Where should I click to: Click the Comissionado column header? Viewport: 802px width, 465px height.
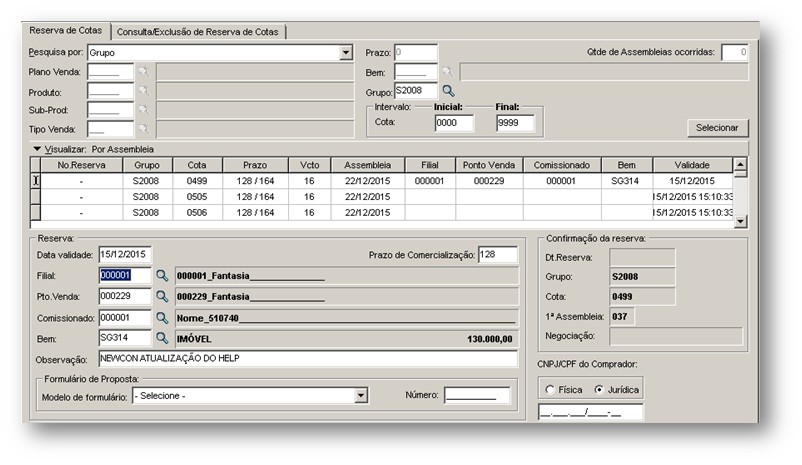coord(562,165)
